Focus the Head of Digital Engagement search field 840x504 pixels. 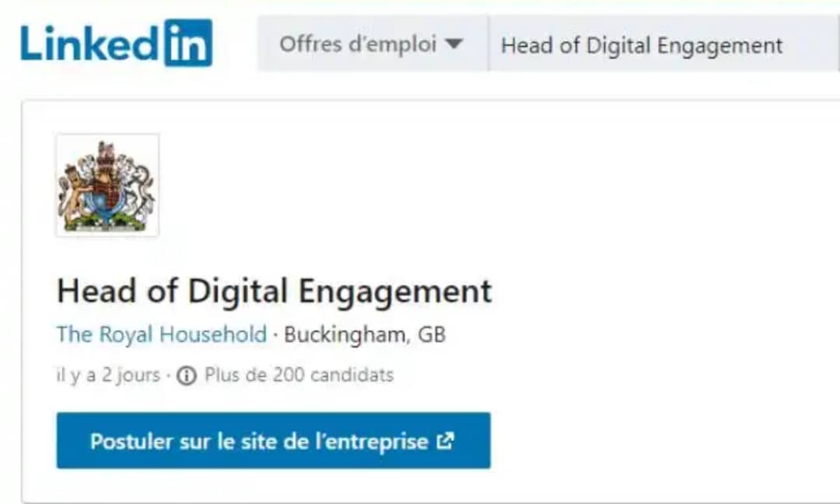click(663, 44)
